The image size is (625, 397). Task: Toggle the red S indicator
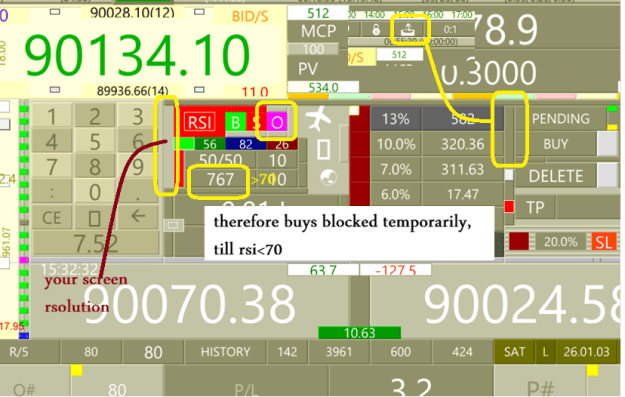point(256,122)
